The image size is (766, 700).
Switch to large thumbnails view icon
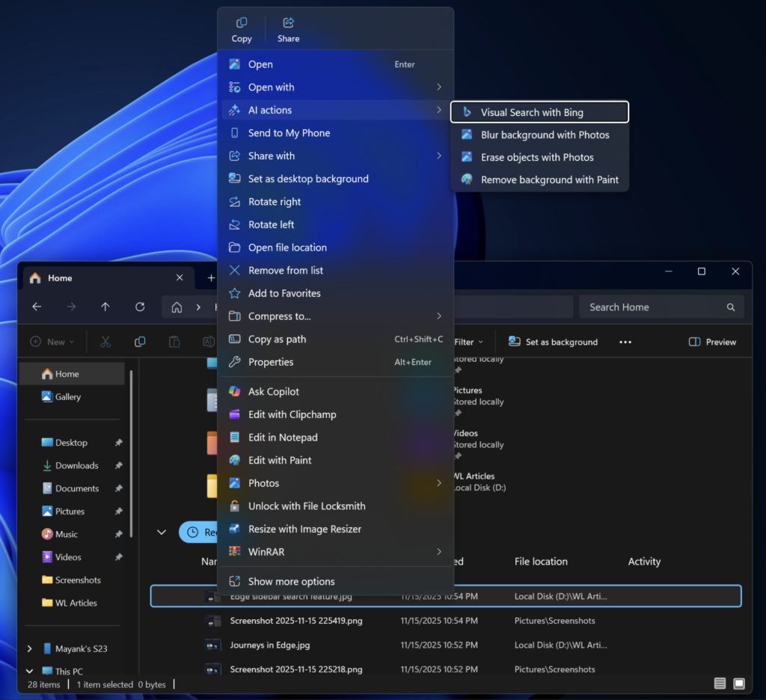click(x=739, y=684)
